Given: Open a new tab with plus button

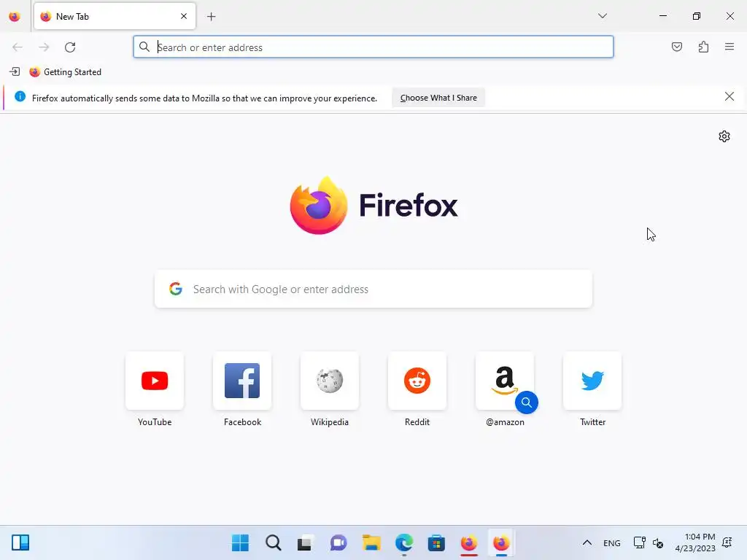Looking at the screenshot, I should point(212,17).
